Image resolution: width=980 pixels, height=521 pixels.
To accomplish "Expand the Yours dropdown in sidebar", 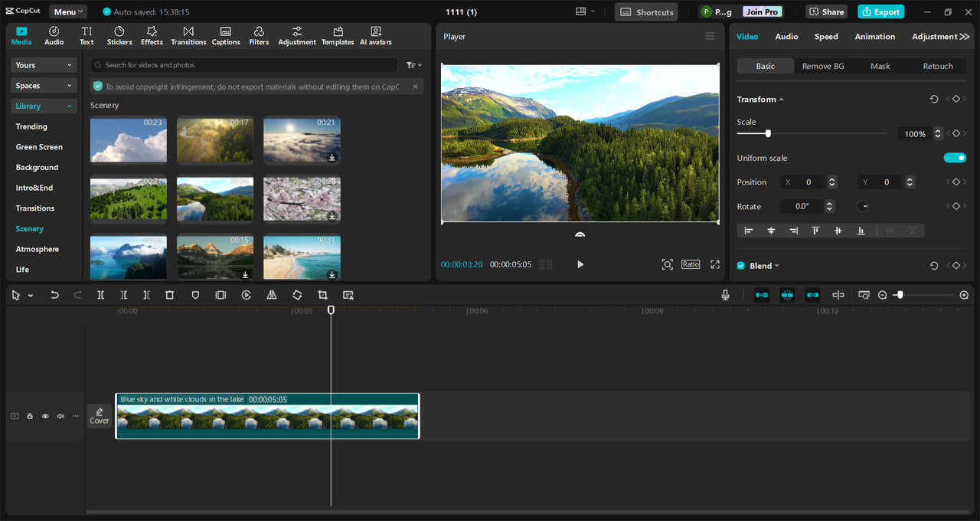I will (x=44, y=66).
